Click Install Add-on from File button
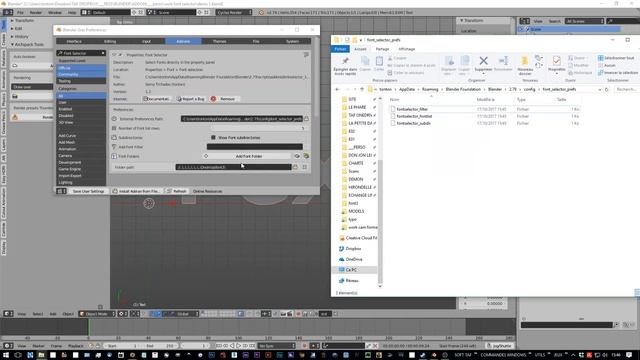This screenshot has height=360, width=640. pos(136,191)
